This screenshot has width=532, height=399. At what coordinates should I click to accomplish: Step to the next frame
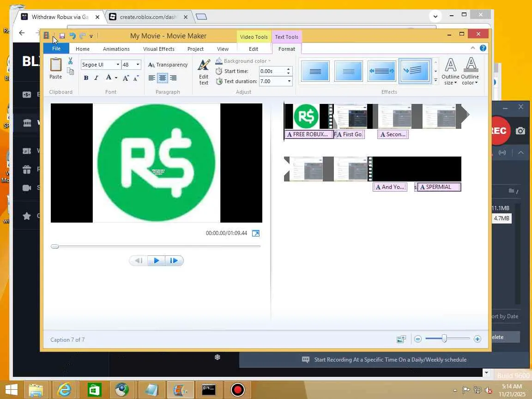174,260
